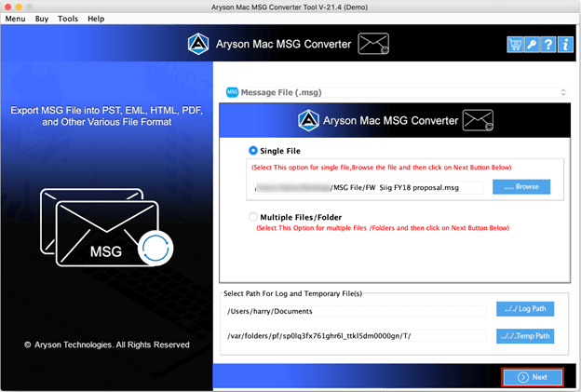
Task: Click the window title 'Aryson Mac MSG Converter Tool'
Action: pos(290,7)
